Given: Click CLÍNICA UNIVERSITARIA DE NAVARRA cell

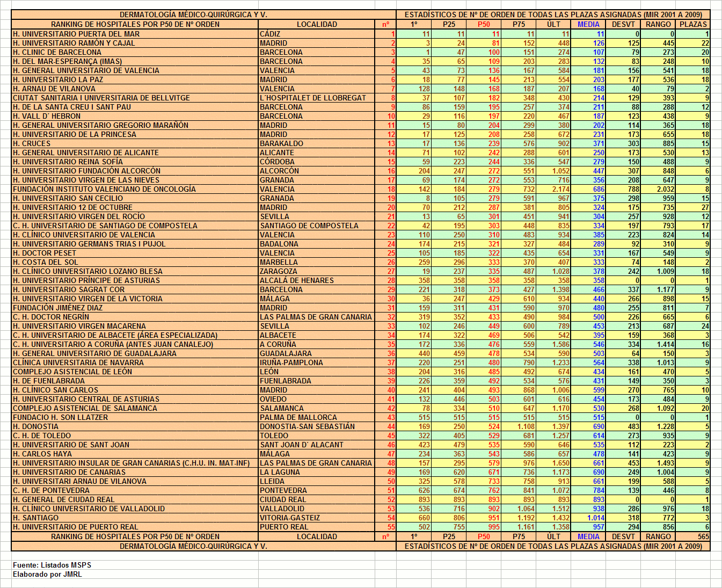Looking at the screenshot, I should [x=135, y=362].
